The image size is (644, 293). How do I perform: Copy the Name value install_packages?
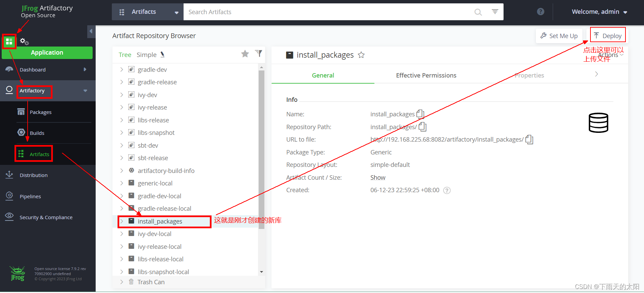click(420, 114)
